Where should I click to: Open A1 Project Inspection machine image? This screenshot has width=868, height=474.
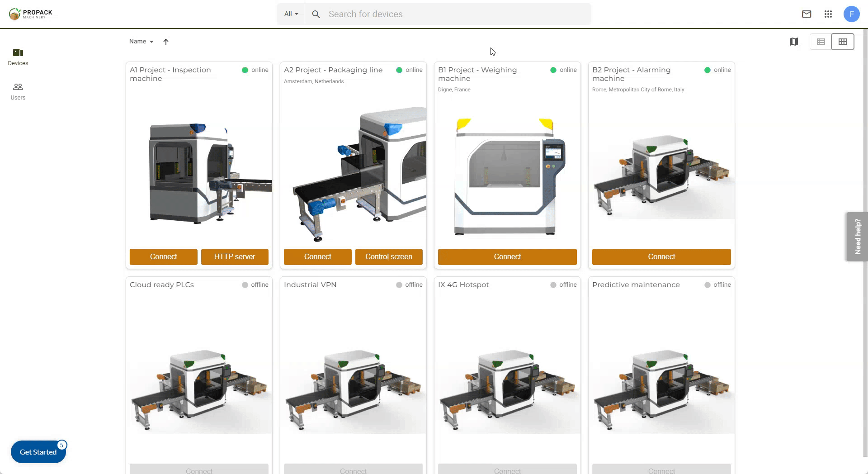point(199,173)
